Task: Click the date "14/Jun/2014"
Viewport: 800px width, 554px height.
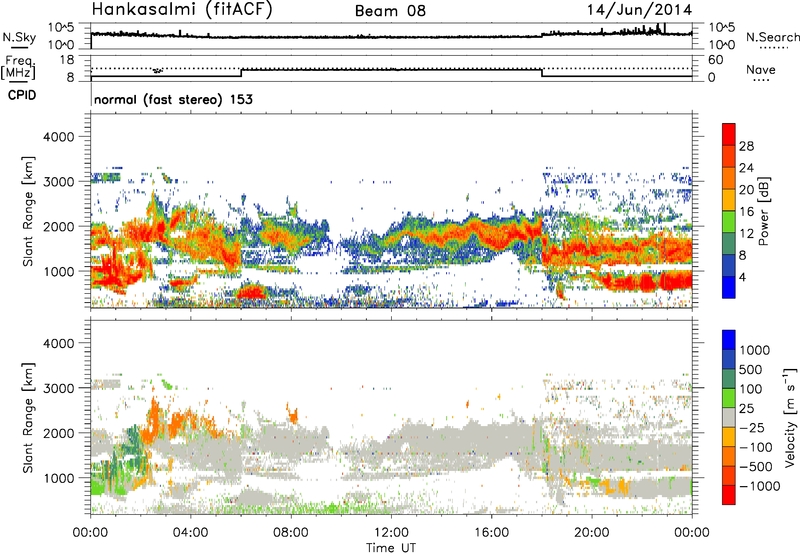Action: point(639,10)
